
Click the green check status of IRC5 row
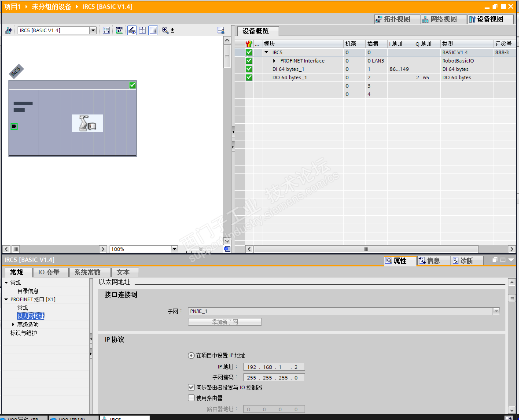tap(249, 52)
